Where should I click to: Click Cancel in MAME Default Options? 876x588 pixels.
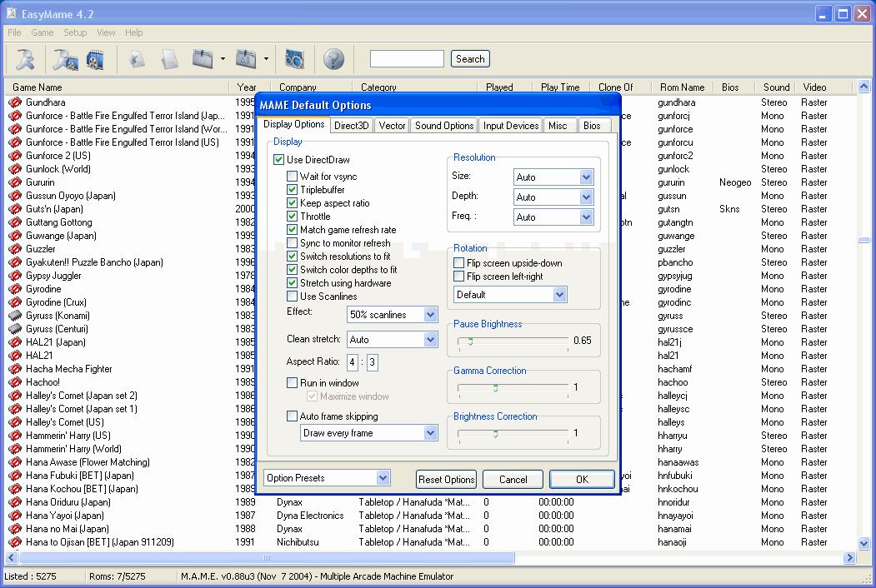pyautogui.click(x=513, y=479)
